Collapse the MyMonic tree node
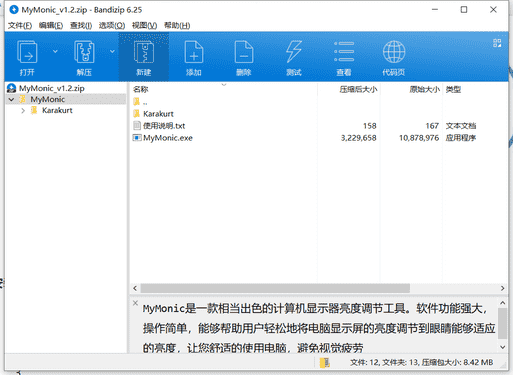The height and width of the screenshot is (375, 513). [x=11, y=99]
